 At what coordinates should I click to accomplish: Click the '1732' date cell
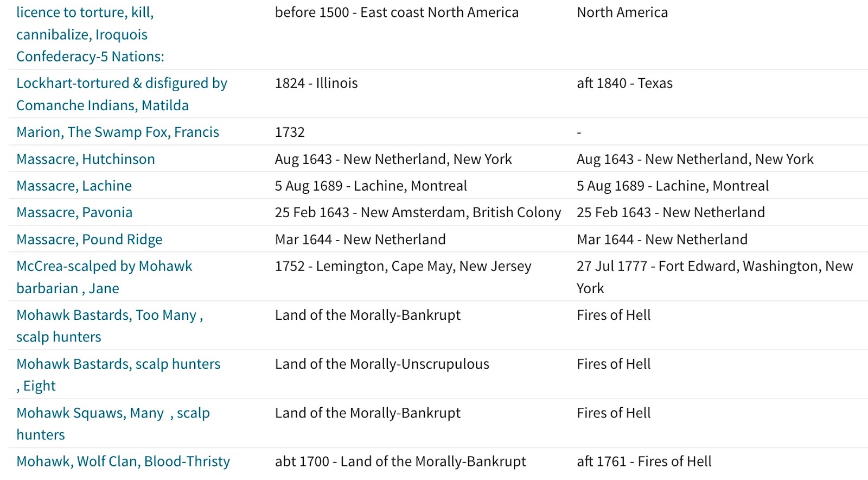pos(290,132)
